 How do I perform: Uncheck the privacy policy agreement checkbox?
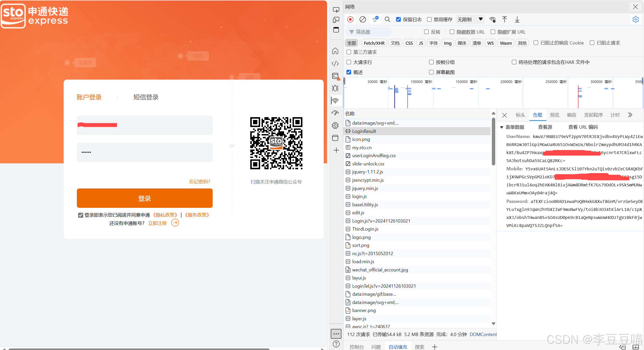point(80,215)
